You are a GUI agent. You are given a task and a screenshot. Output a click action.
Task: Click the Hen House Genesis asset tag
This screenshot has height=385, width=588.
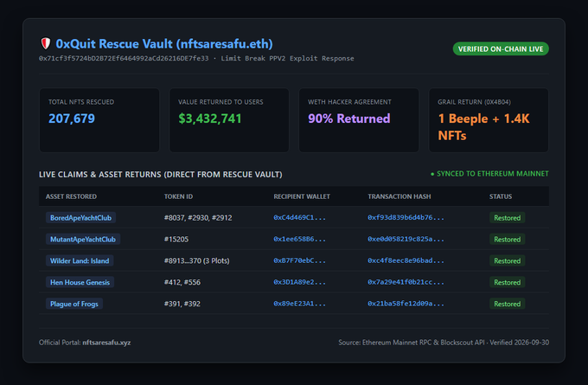[x=80, y=282]
